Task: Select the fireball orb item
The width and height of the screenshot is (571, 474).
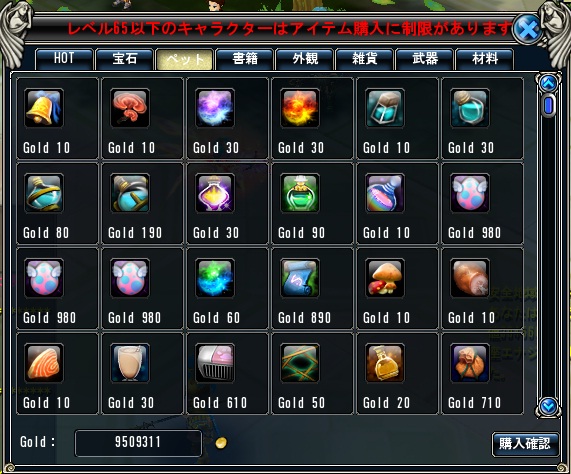Action: tap(300, 108)
